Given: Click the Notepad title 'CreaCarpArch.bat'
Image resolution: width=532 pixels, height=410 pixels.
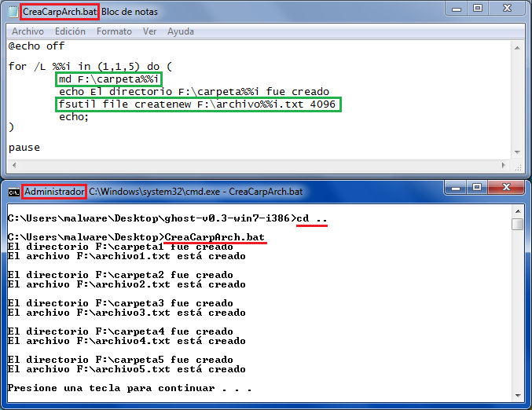Looking at the screenshot, I should click(60, 12).
